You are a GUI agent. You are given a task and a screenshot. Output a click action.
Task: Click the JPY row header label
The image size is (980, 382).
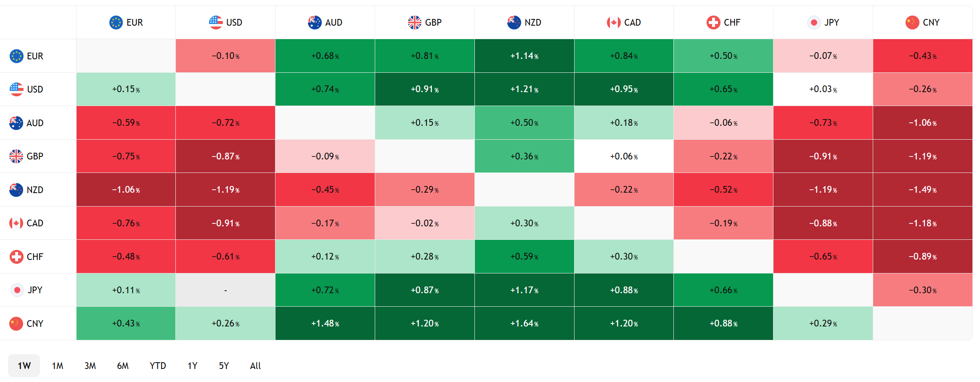coord(35,290)
